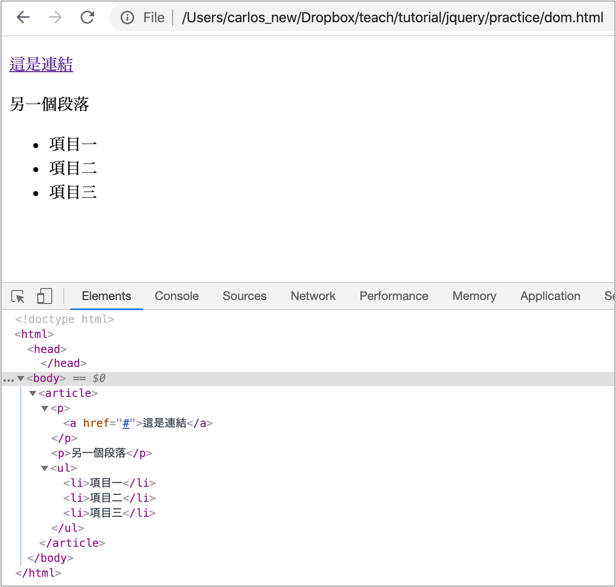This screenshot has width=616, height=587.
Task: Toggle the device toolbar icon
Action: (x=44, y=296)
